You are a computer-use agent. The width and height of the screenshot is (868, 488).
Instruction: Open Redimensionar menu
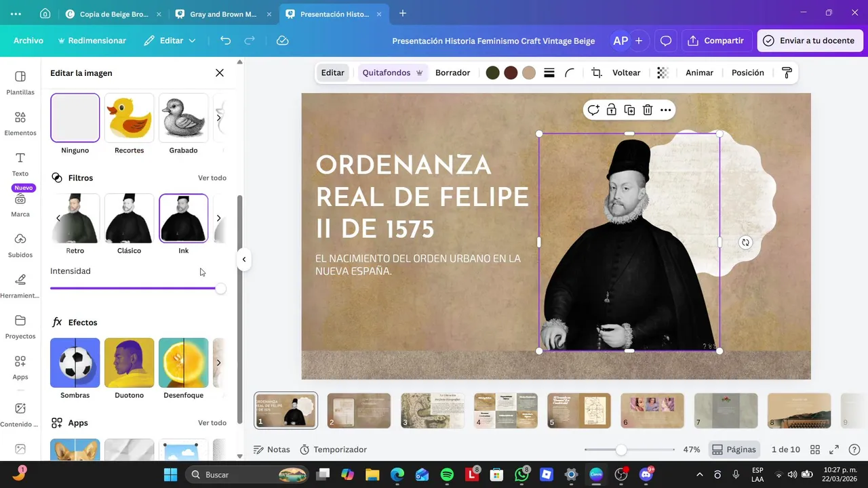tap(92, 41)
